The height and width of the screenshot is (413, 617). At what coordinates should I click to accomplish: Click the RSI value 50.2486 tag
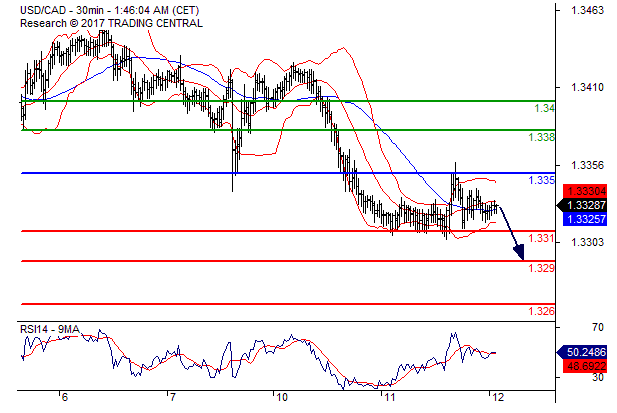582,352
